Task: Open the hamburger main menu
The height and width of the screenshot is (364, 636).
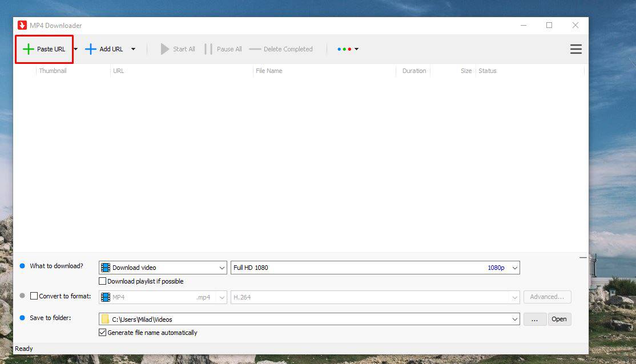Action: click(x=575, y=49)
